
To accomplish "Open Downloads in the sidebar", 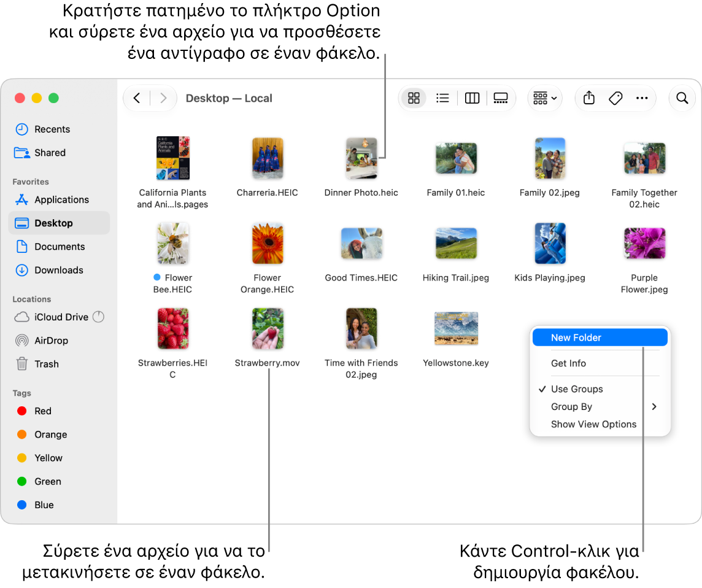I will (59, 270).
